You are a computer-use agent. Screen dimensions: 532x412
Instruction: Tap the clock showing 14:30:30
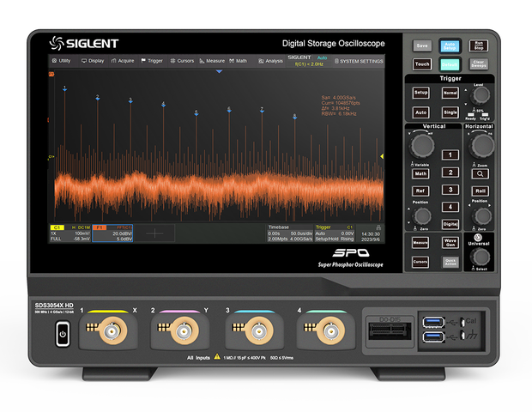pos(371,234)
